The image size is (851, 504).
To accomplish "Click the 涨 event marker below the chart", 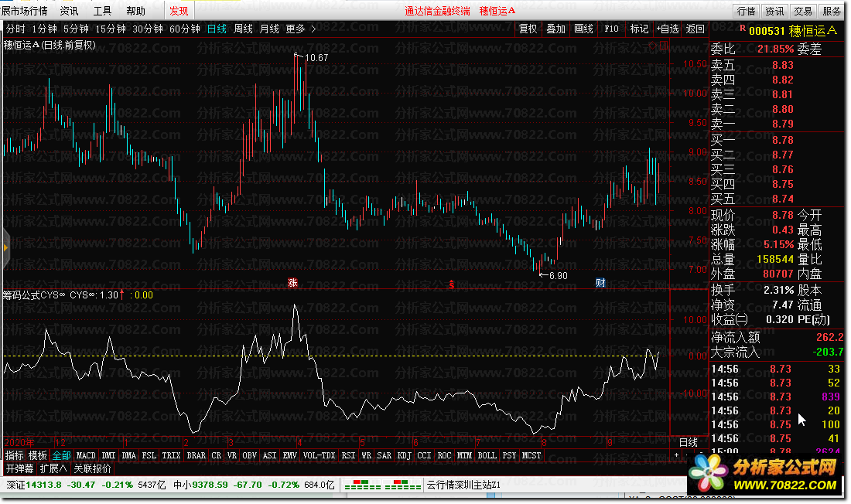I will point(292,283).
